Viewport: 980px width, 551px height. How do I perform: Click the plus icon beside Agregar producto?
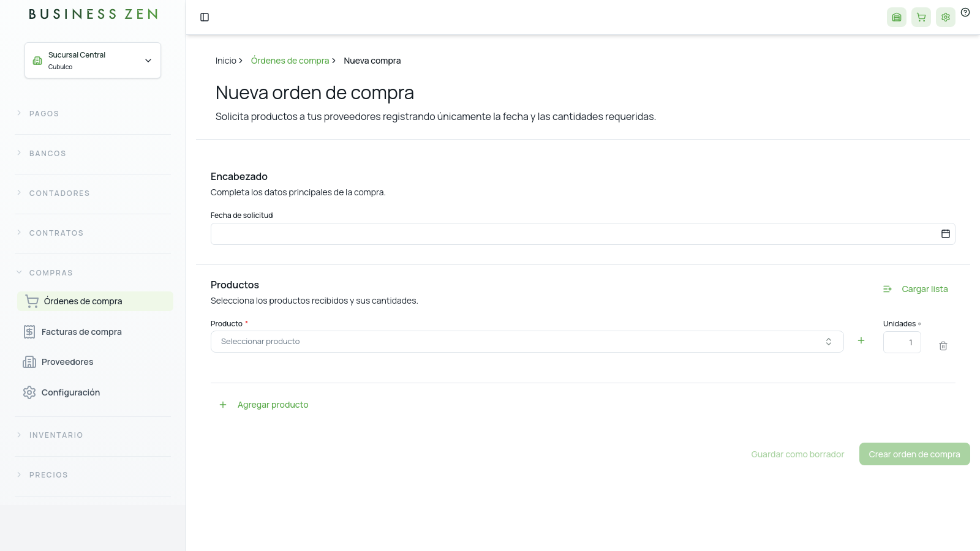coord(223,405)
